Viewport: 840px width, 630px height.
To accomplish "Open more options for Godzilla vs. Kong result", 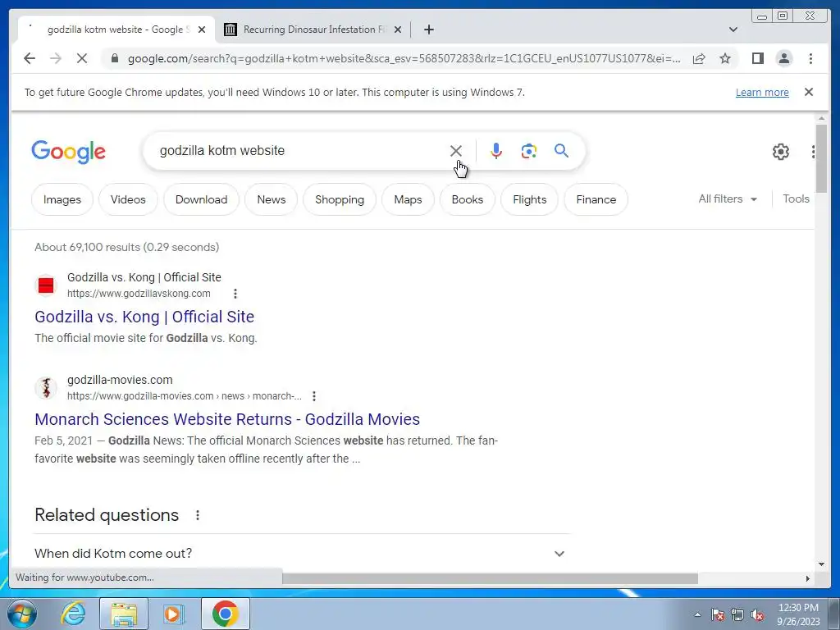I will 235,294.
